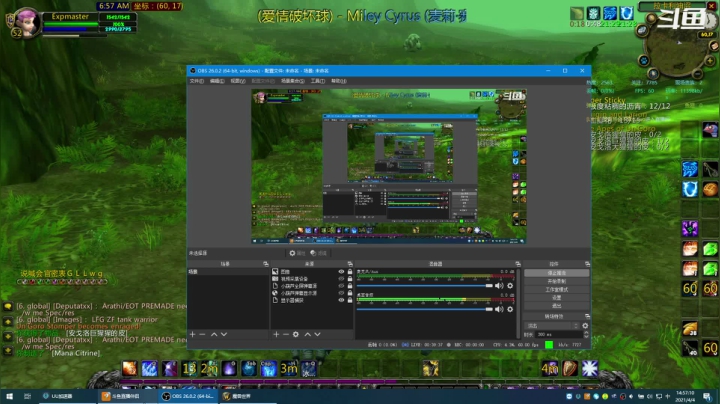Mute the microphone/Aux speaker icon
Image resolution: width=720 pixels, height=404 pixels.
(x=499, y=286)
